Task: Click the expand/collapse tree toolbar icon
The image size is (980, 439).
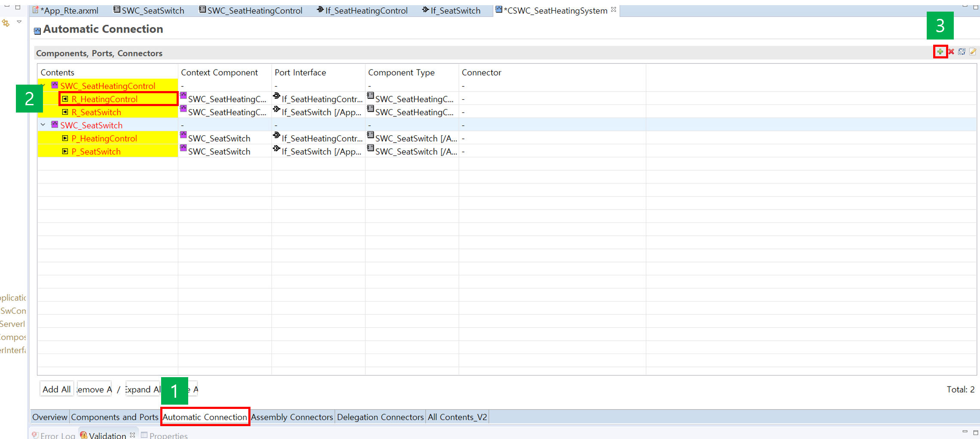Action: click(962, 52)
